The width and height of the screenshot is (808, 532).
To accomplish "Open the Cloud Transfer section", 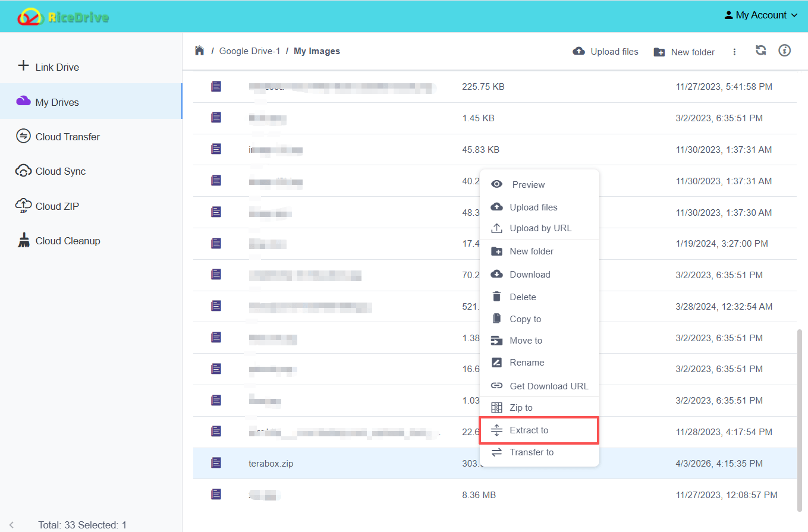I will (x=67, y=136).
